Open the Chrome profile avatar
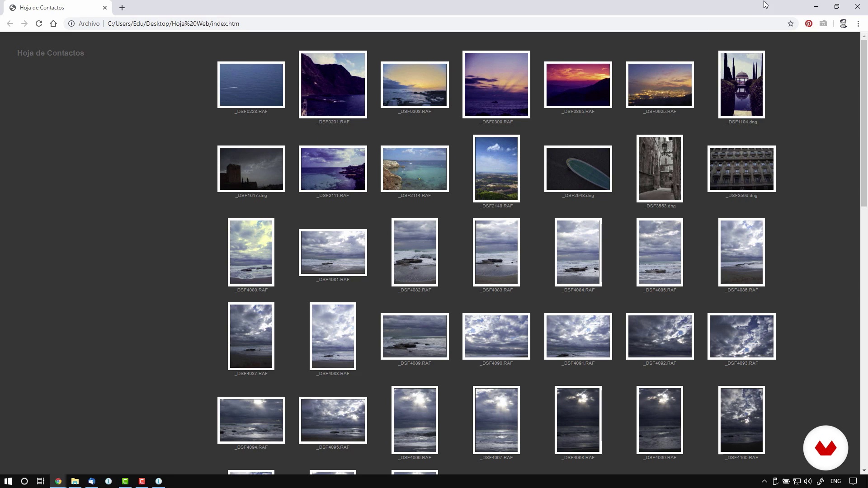This screenshot has height=488, width=868. pyautogui.click(x=843, y=23)
